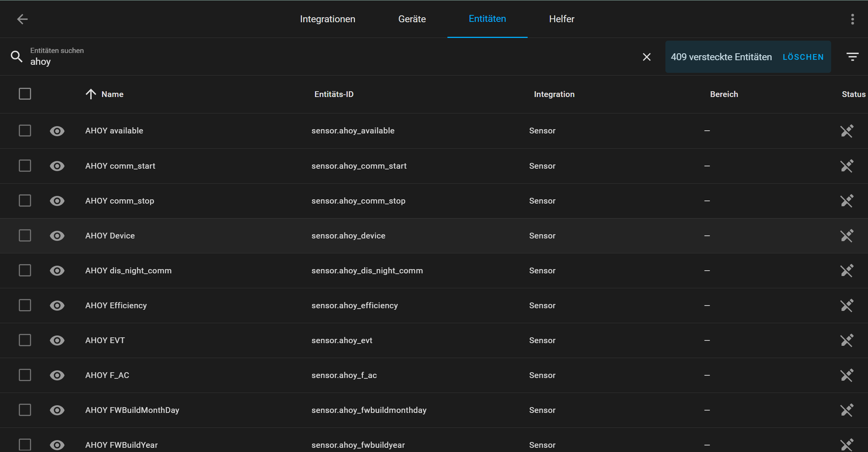Toggle visibility eye for AHOY EVT
Image resolution: width=868 pixels, height=452 pixels.
[57, 340]
